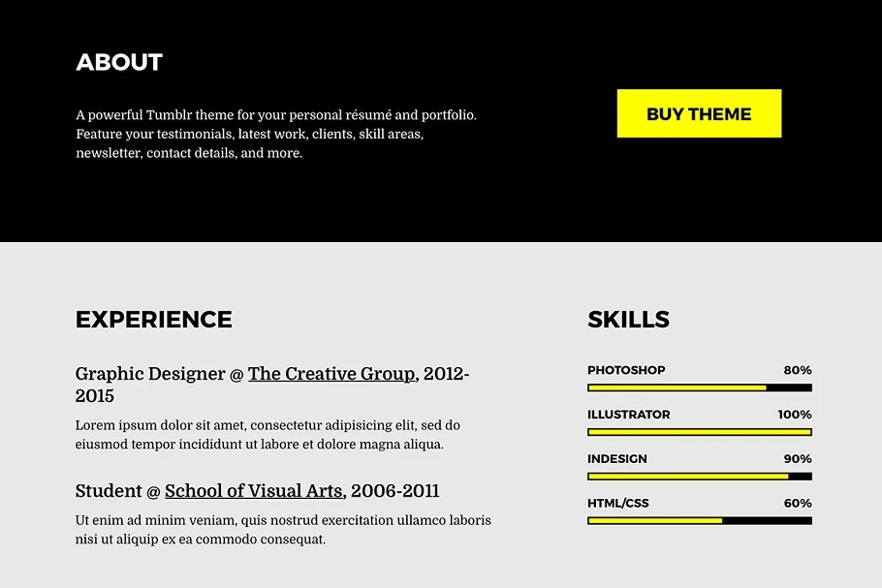
Task: Click the InDesign skill progress bar
Action: (x=699, y=477)
